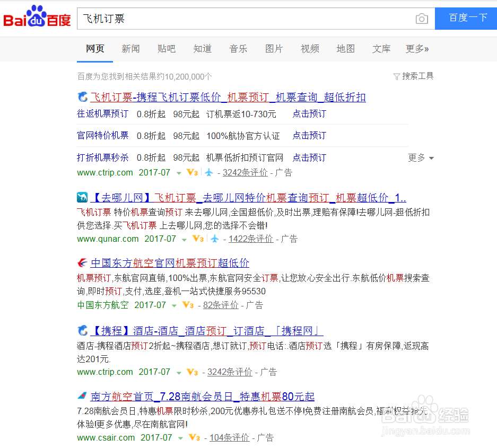This screenshot has width=497, height=448.
Task: Switch to the 新闻 tab
Action: 130,48
